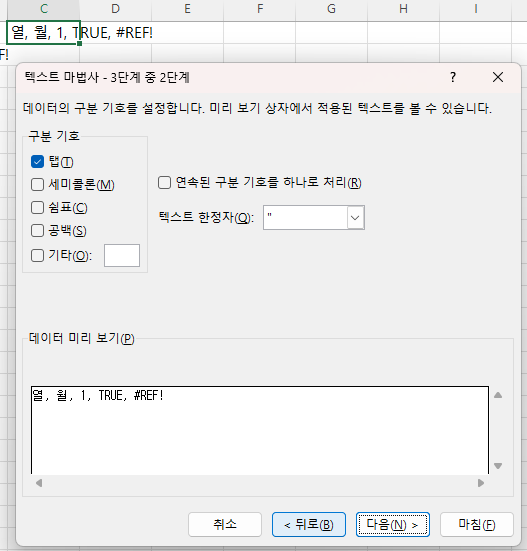Viewport: 527px width, 551px height.
Task: Click the preview scroll up arrow
Action: point(498,395)
